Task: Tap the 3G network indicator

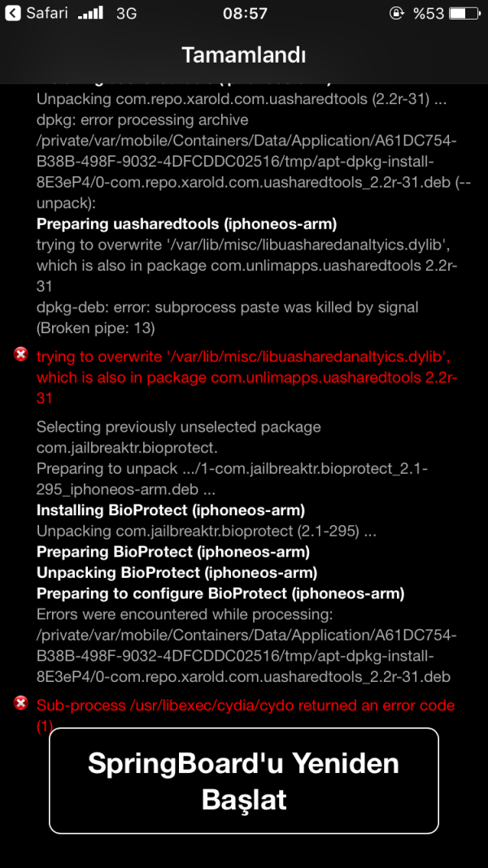Action: coord(126,14)
